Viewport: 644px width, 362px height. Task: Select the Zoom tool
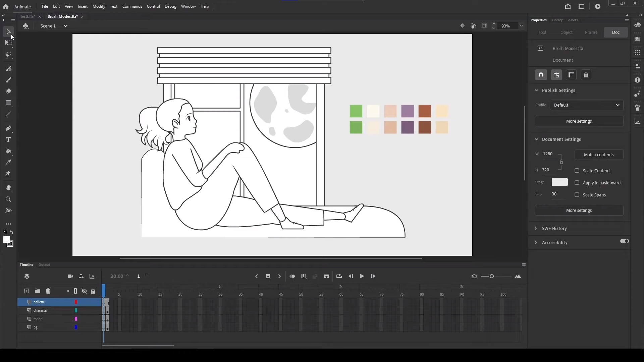tap(9, 199)
